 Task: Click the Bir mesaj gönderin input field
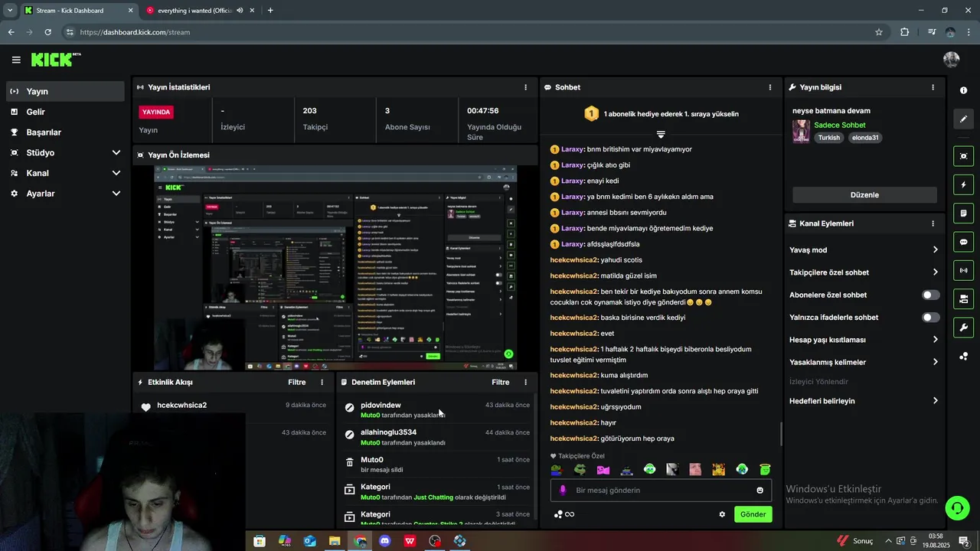coord(661,491)
